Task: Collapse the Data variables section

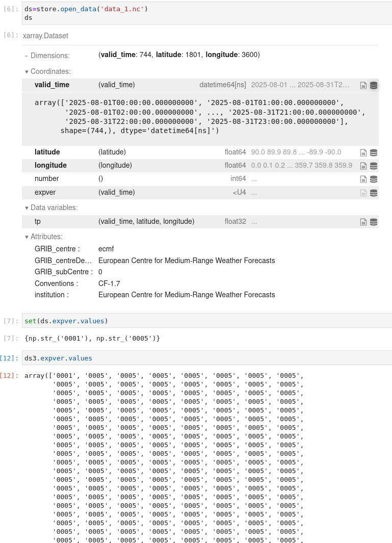Action: [x=51, y=208]
